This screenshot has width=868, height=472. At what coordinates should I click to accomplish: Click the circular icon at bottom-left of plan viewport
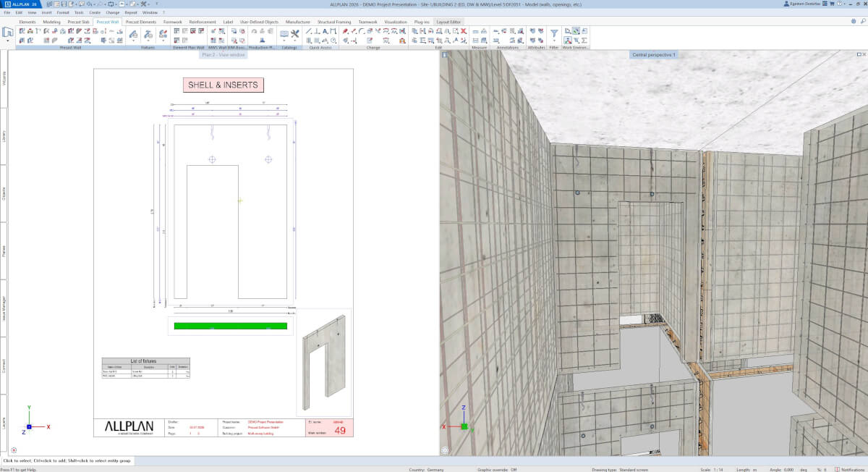click(x=14, y=450)
